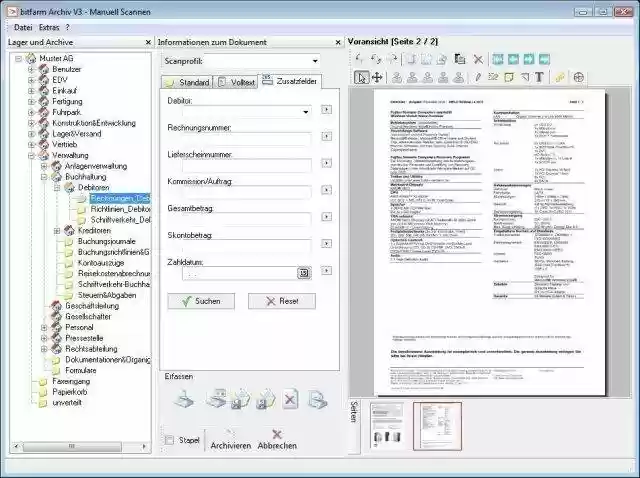The image size is (640, 478).
Task: Click the Abbrechen button
Action: point(277,440)
